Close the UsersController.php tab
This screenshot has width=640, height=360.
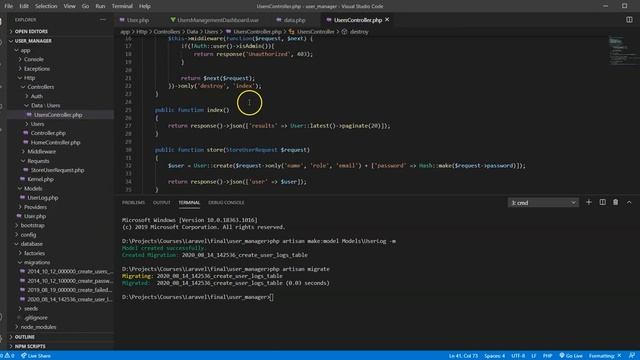tap(387, 20)
